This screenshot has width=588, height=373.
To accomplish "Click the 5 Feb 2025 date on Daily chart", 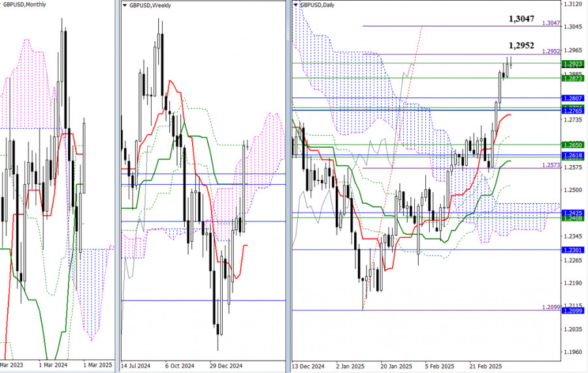I will (440, 366).
